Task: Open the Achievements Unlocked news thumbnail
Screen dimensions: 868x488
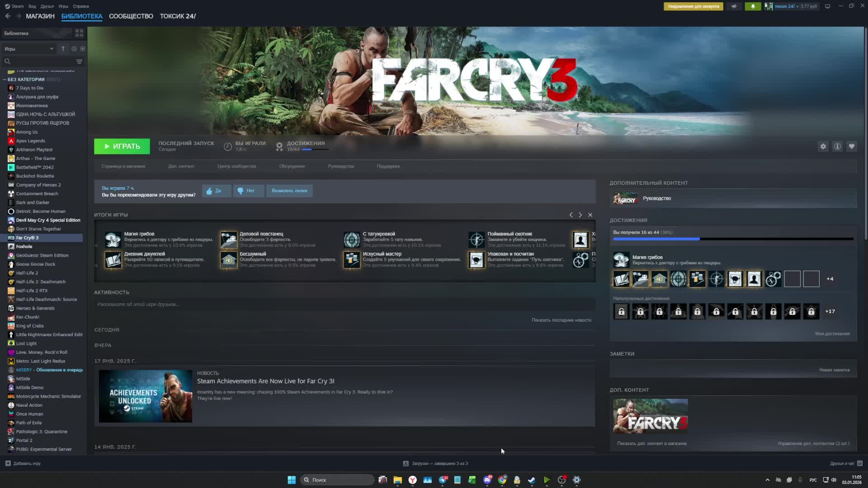Action: [146, 396]
